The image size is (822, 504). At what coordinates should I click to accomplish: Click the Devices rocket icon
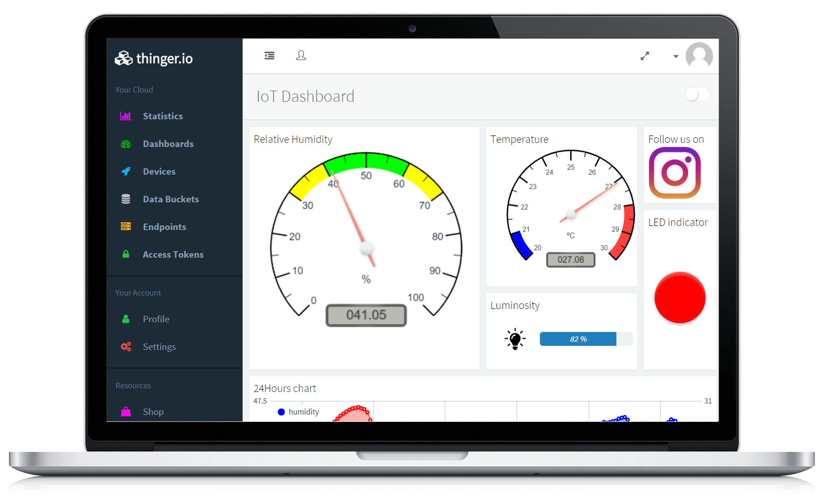pos(126,171)
